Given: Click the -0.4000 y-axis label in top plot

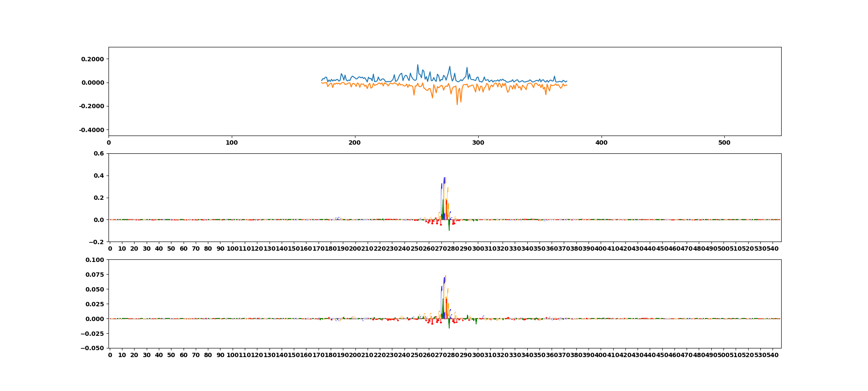Looking at the screenshot, I should (x=92, y=130).
